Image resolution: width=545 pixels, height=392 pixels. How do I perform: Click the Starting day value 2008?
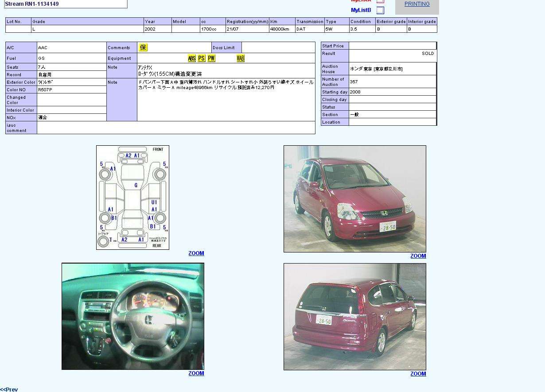(x=355, y=92)
